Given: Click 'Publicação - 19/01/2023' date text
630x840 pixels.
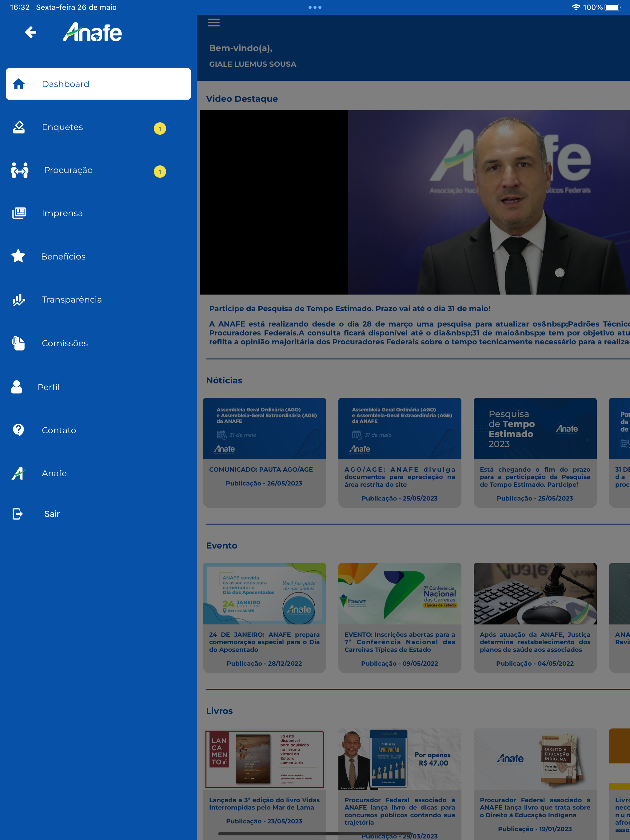Looking at the screenshot, I should coord(535,829).
